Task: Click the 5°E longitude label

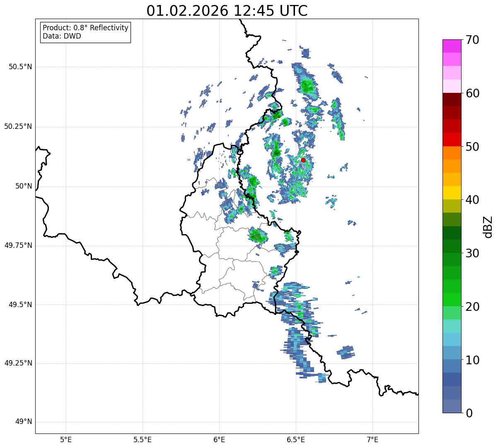Action: click(66, 439)
